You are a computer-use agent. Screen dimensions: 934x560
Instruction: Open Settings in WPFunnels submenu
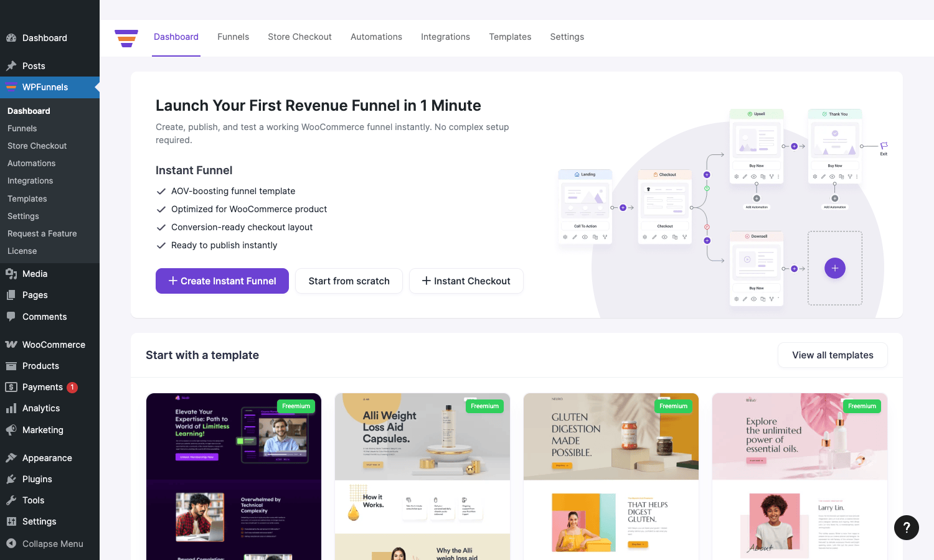point(23,216)
